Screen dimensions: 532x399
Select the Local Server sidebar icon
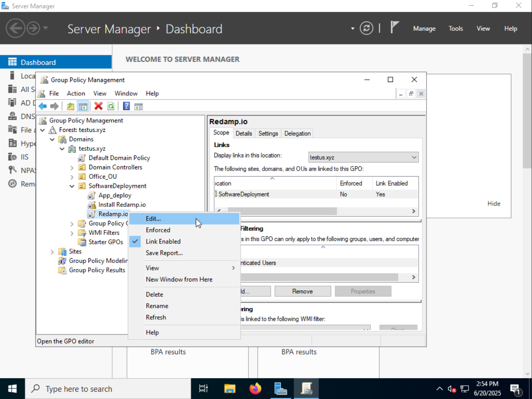point(13,76)
